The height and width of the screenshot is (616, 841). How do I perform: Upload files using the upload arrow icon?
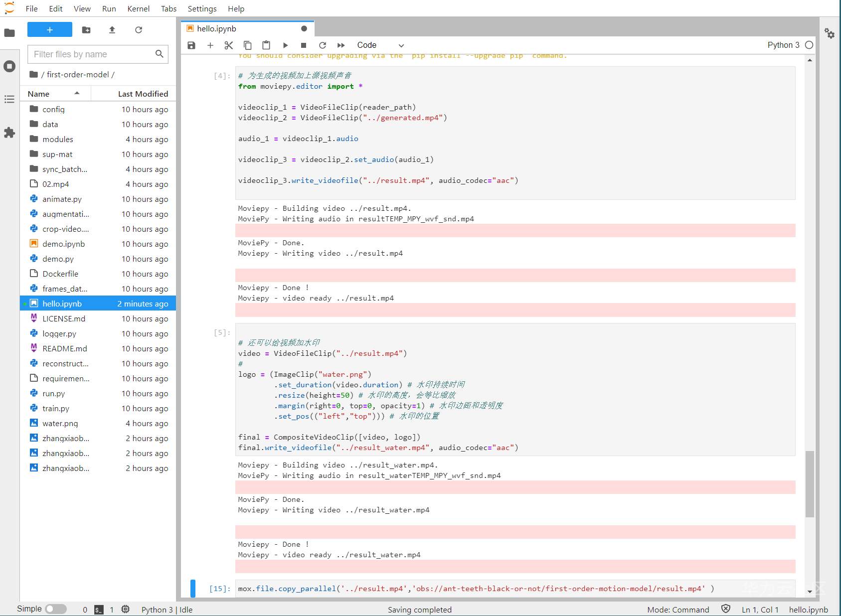pyautogui.click(x=112, y=30)
